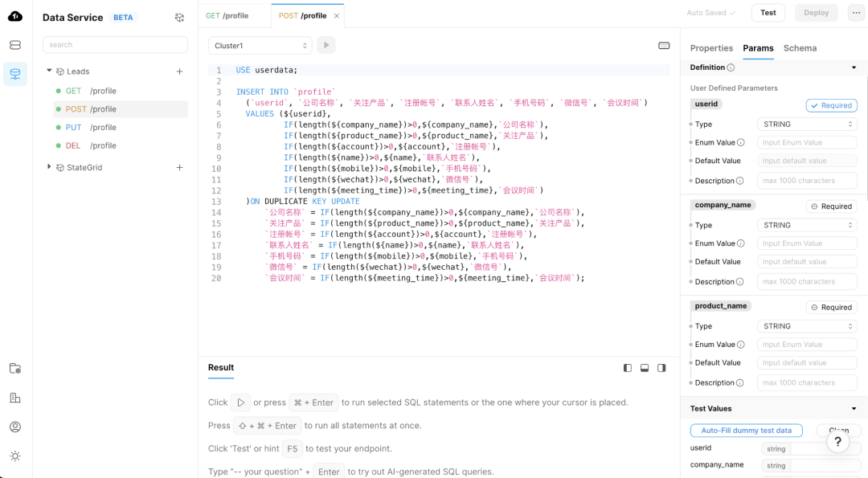Show Enum Value info for userid

pyautogui.click(x=741, y=143)
